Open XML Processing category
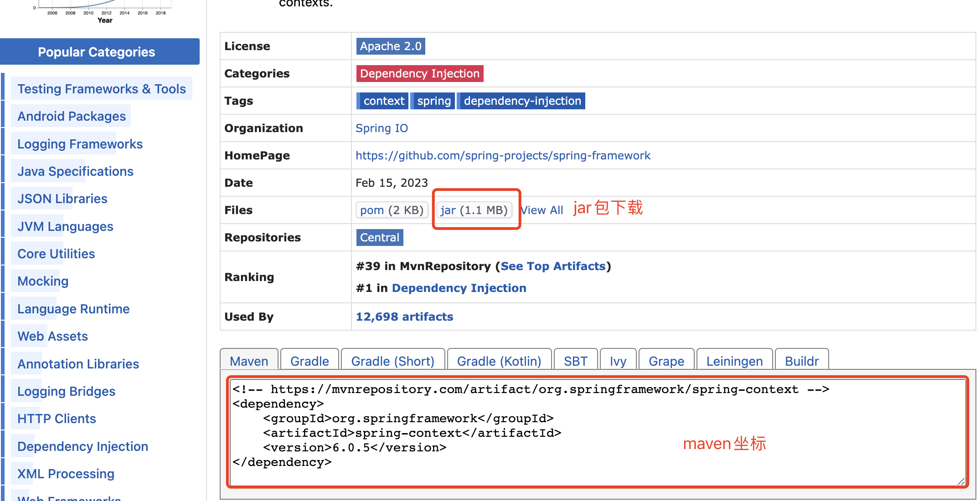980x501 pixels. tap(66, 474)
